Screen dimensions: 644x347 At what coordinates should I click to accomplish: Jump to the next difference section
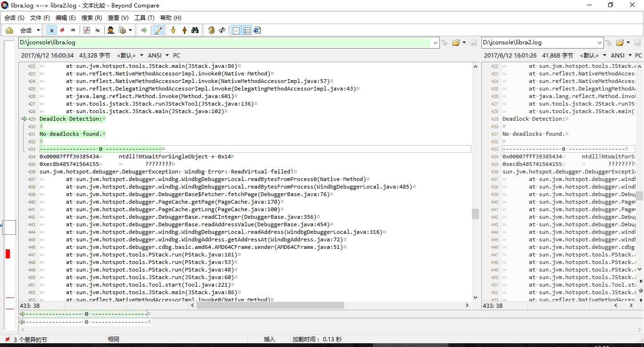point(173,30)
